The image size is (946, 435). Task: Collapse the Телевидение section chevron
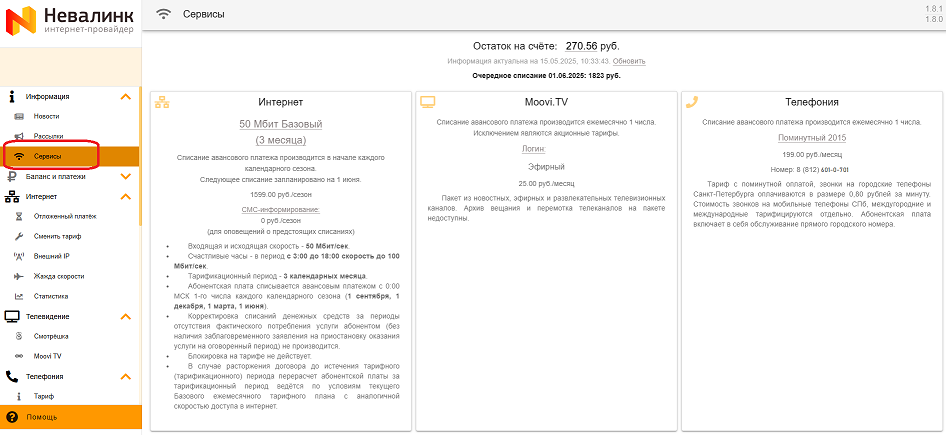[x=125, y=316]
